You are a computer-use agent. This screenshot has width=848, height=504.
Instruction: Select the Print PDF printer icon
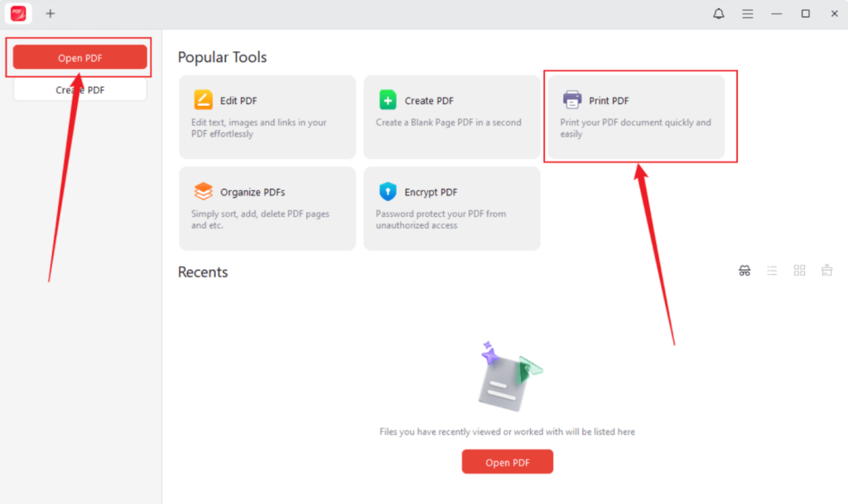(x=571, y=99)
